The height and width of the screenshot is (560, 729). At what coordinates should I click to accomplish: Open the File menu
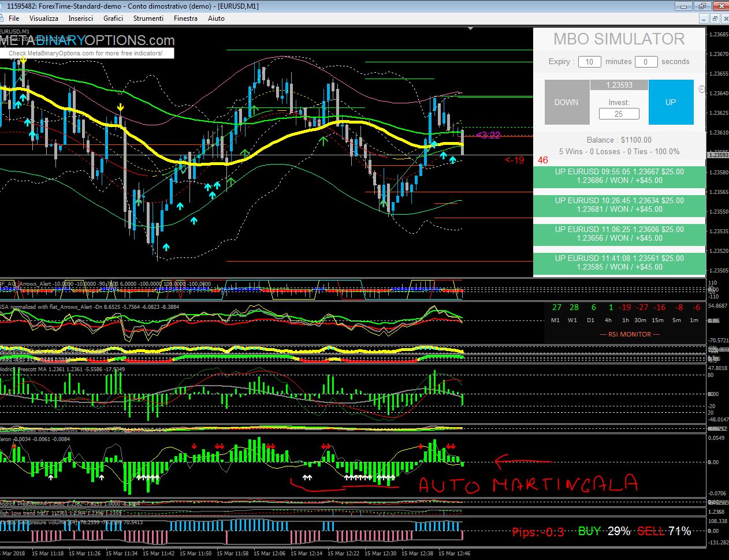click(14, 18)
